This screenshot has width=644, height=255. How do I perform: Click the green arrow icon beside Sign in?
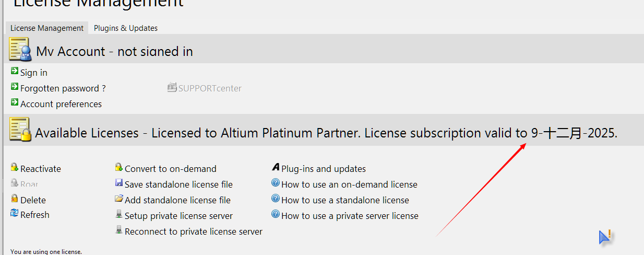(x=15, y=71)
